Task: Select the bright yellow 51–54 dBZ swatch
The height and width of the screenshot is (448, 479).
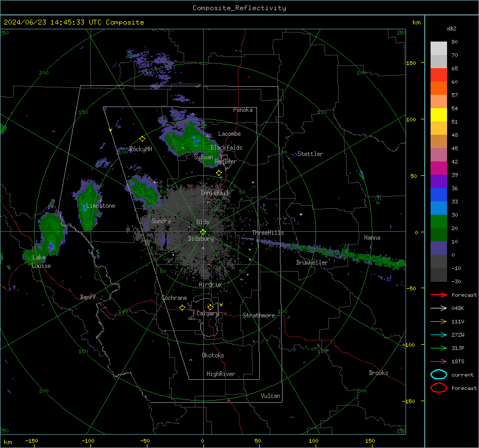Action: point(439,115)
